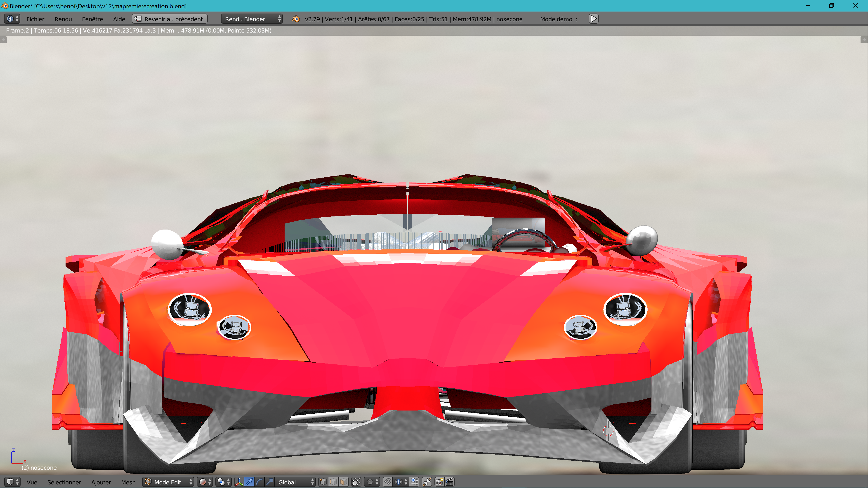Select the translate manipulator arrow

coord(249,482)
